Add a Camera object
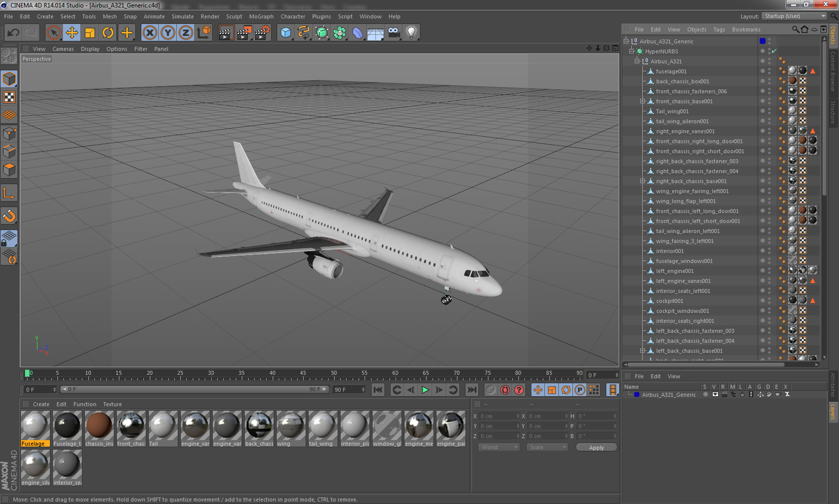This screenshot has height=504, width=839. (394, 33)
